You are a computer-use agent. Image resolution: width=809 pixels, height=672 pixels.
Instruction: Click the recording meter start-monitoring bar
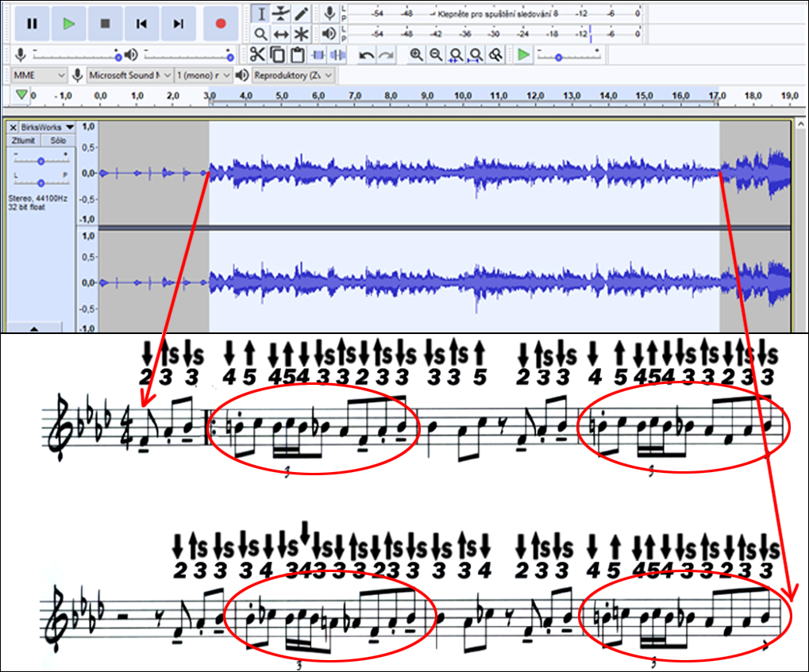[495, 13]
